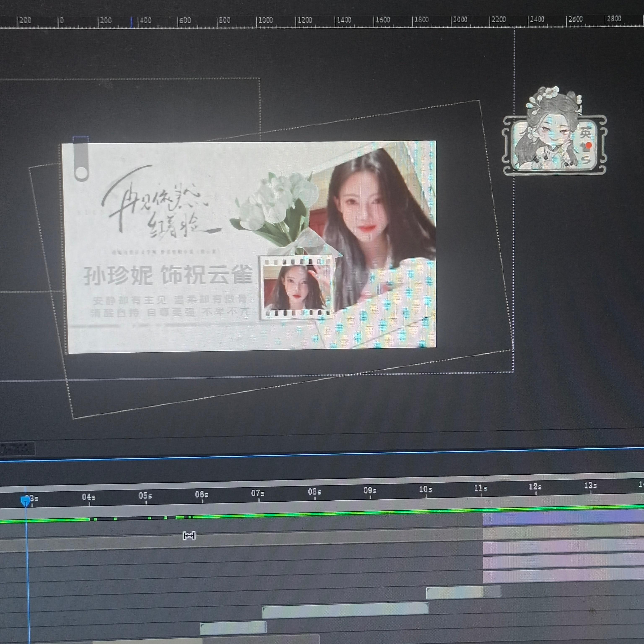Click the red heart on character badge

(589, 145)
